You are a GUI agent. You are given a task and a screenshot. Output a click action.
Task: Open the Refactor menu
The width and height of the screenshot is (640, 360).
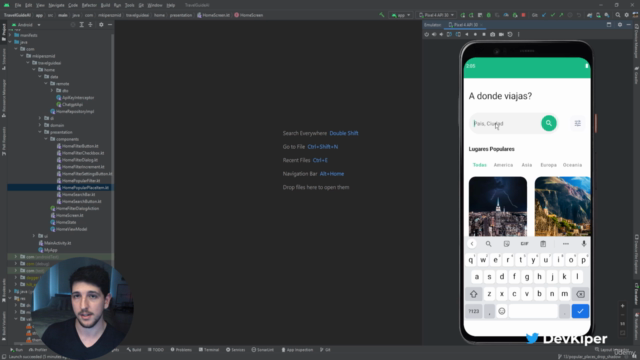(89, 5)
